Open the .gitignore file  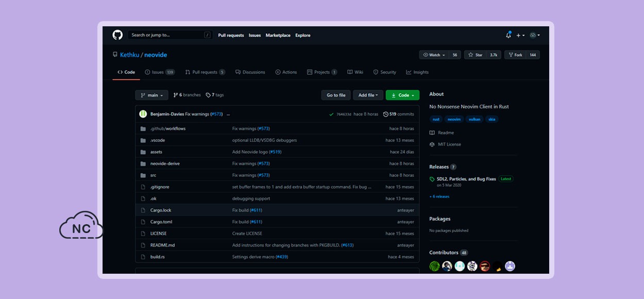[x=160, y=187]
